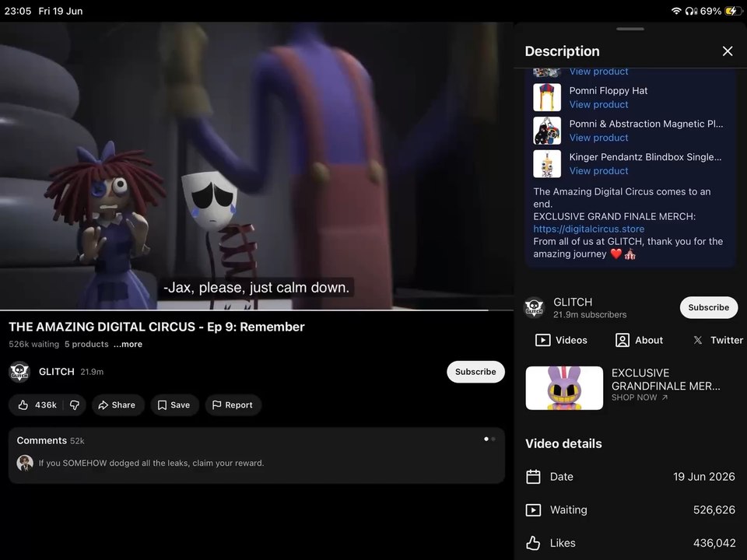
Task: Subscribe to GLITCH in the Description panel
Action: pos(708,307)
